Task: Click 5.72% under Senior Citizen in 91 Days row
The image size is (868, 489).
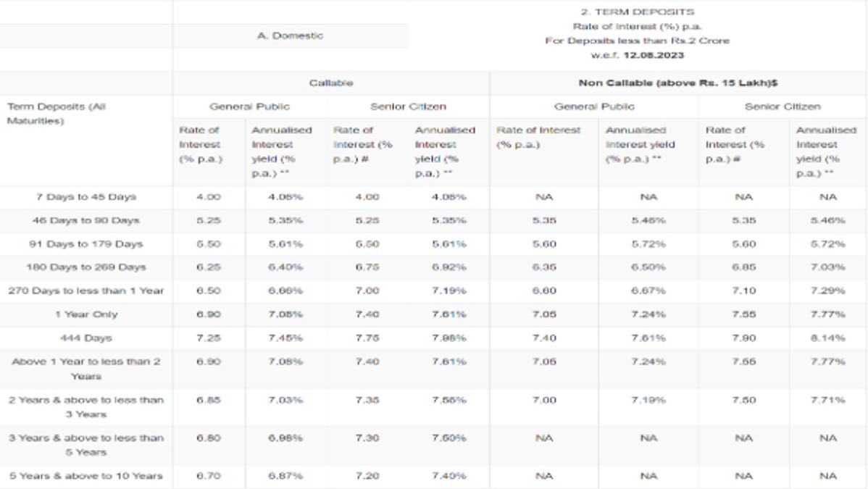Action: pyautogui.click(x=828, y=243)
